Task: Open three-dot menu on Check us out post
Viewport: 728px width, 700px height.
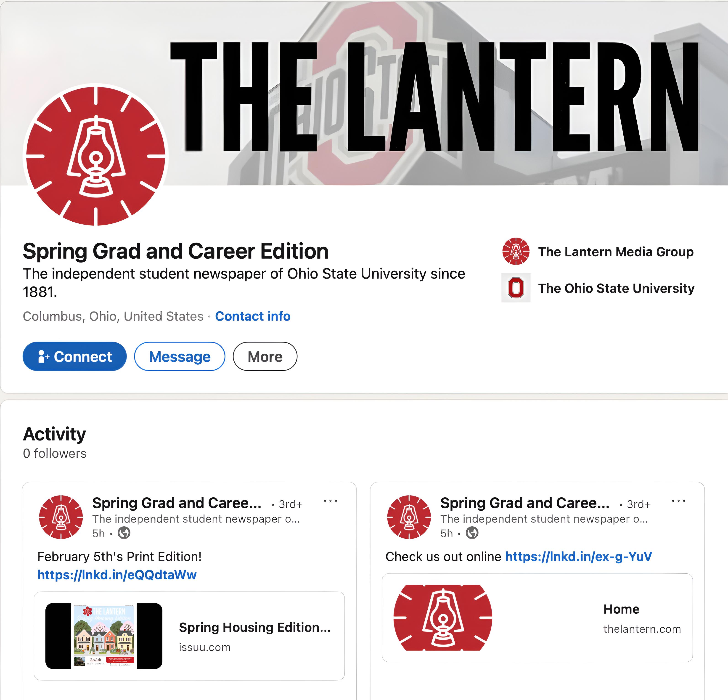Action: pos(678,501)
